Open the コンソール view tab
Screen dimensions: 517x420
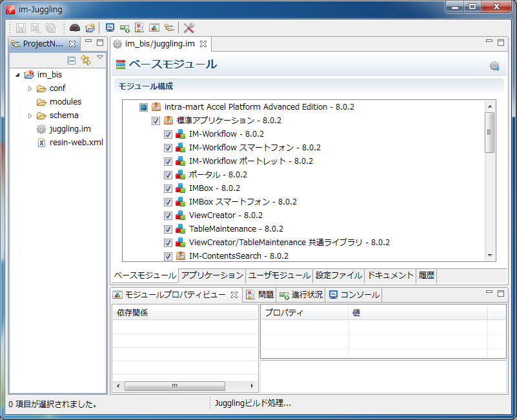coord(354,295)
